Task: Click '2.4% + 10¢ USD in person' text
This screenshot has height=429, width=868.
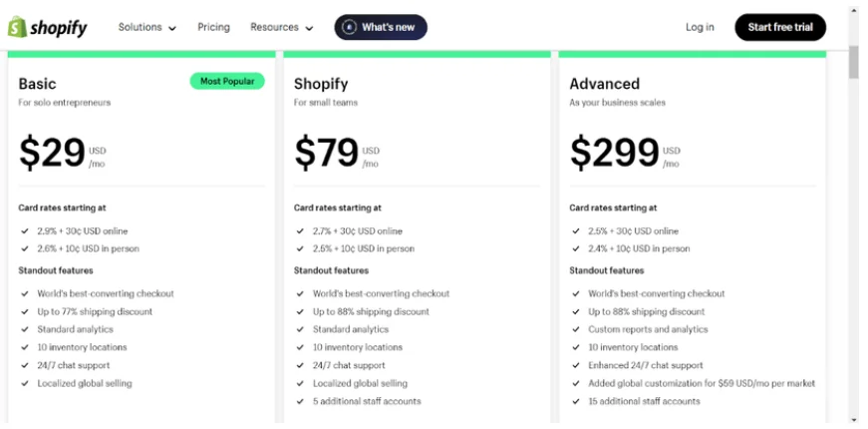Action: 640,248
